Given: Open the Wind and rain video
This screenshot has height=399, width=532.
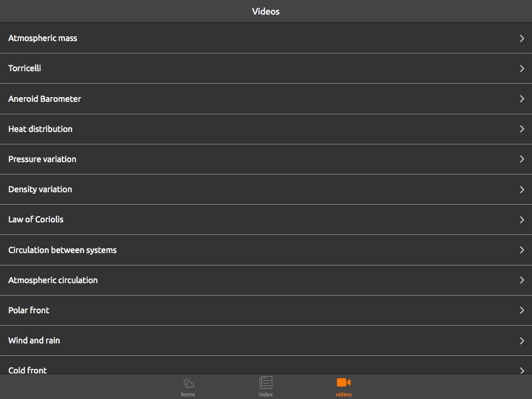Looking at the screenshot, I should (x=34, y=340).
